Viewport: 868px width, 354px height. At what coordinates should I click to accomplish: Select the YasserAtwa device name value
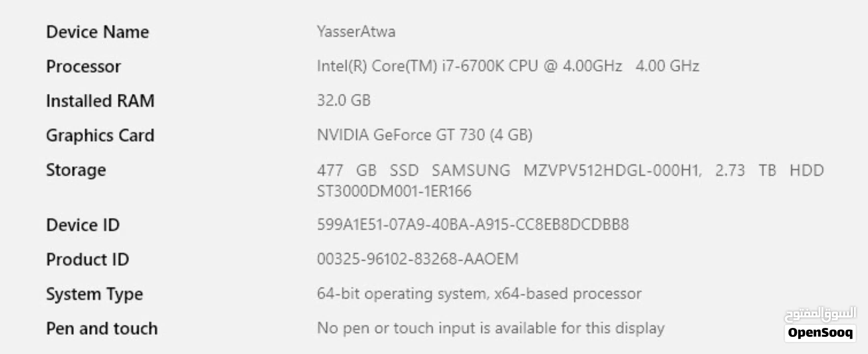pos(356,32)
